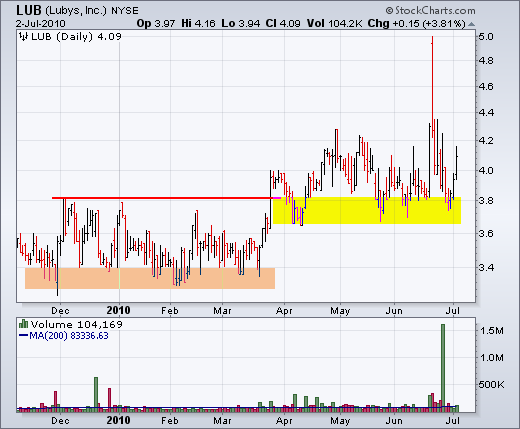Screen dimensions: 520x429
Task: Click the 1.5M volume axis label
Action: tap(492, 331)
